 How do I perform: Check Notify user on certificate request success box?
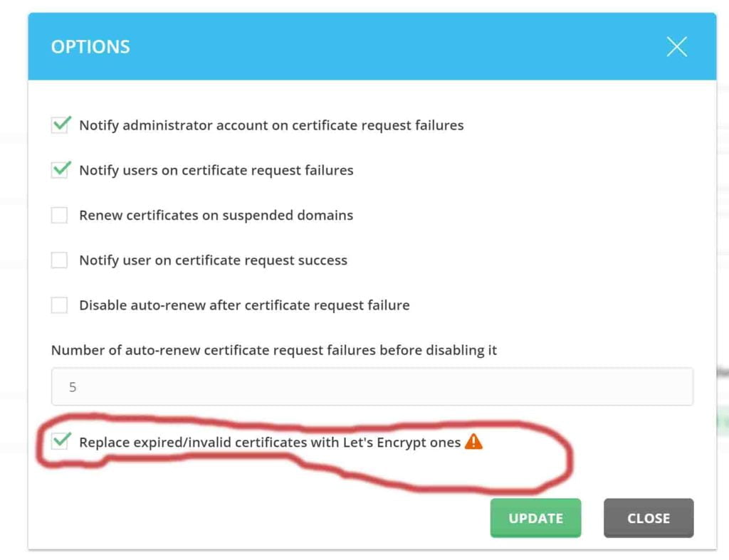59,260
